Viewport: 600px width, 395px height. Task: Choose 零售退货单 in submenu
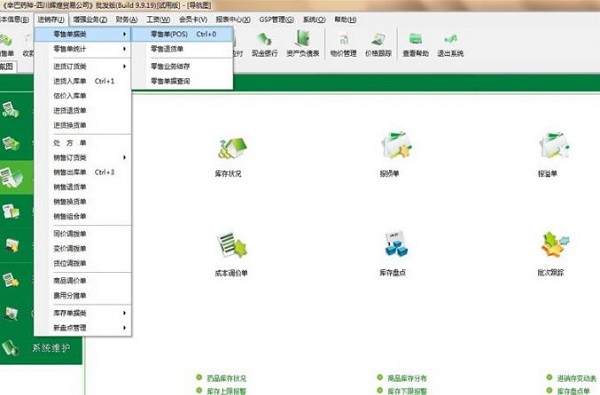click(182, 49)
